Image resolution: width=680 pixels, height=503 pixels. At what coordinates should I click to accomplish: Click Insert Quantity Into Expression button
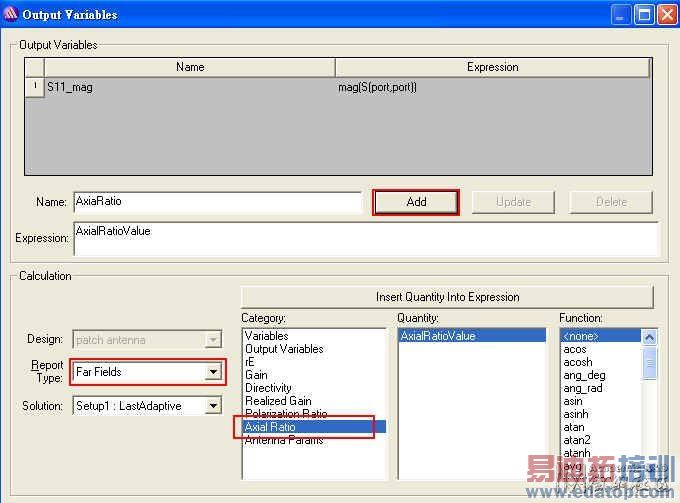[x=447, y=297]
